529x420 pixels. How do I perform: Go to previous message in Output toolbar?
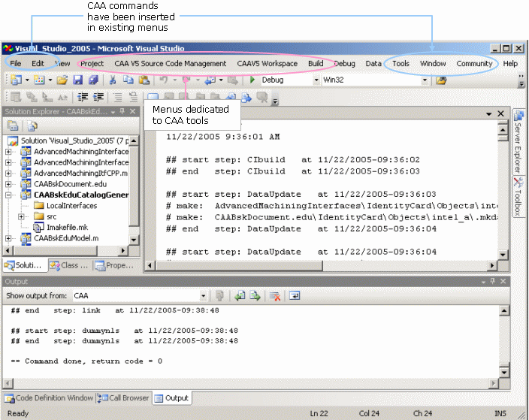[x=240, y=296]
